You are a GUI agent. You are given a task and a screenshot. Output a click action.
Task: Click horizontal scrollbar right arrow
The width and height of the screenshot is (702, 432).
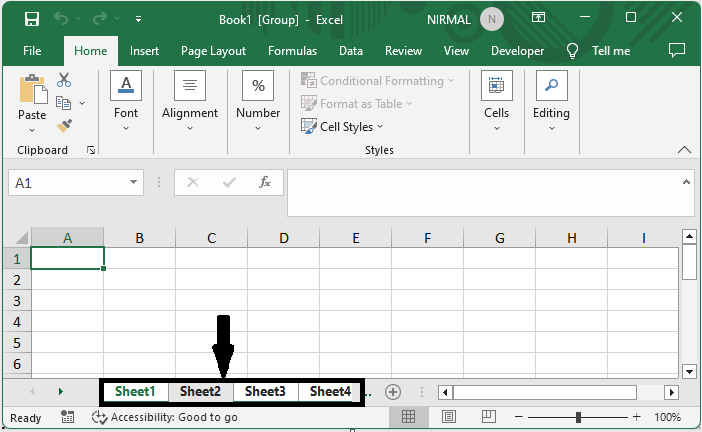coord(671,393)
